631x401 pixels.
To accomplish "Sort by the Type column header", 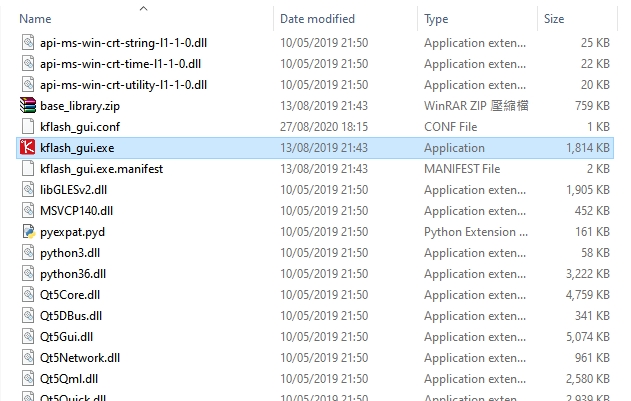I will [436, 19].
